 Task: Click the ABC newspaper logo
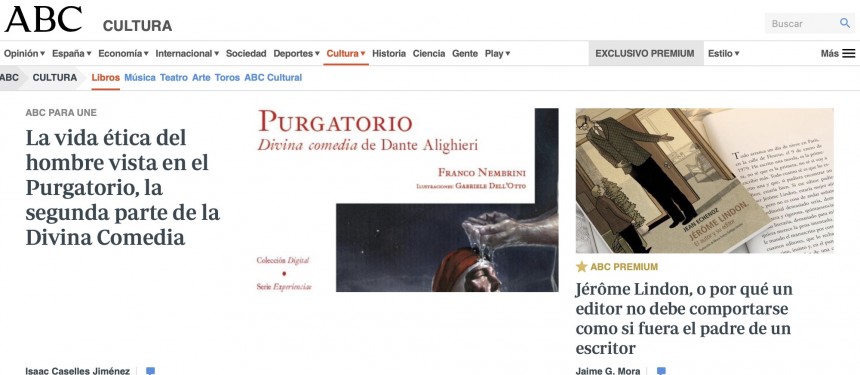coord(43,19)
